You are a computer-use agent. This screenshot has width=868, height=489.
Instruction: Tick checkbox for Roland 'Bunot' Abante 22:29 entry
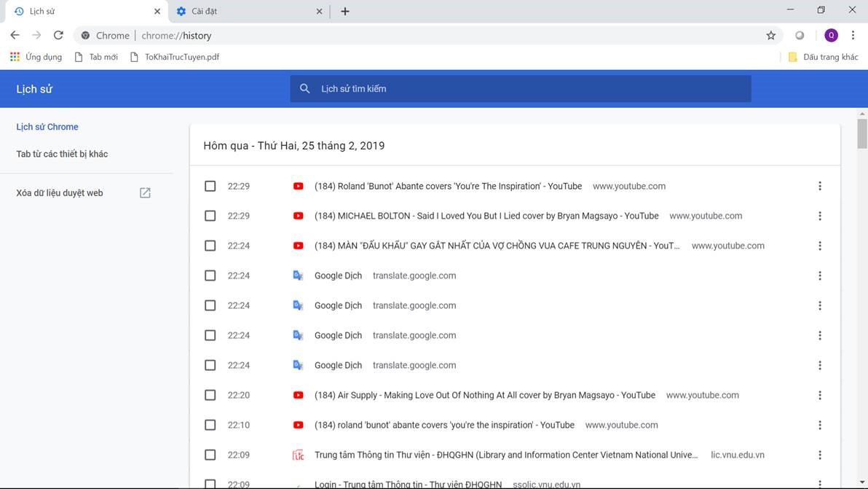click(210, 187)
